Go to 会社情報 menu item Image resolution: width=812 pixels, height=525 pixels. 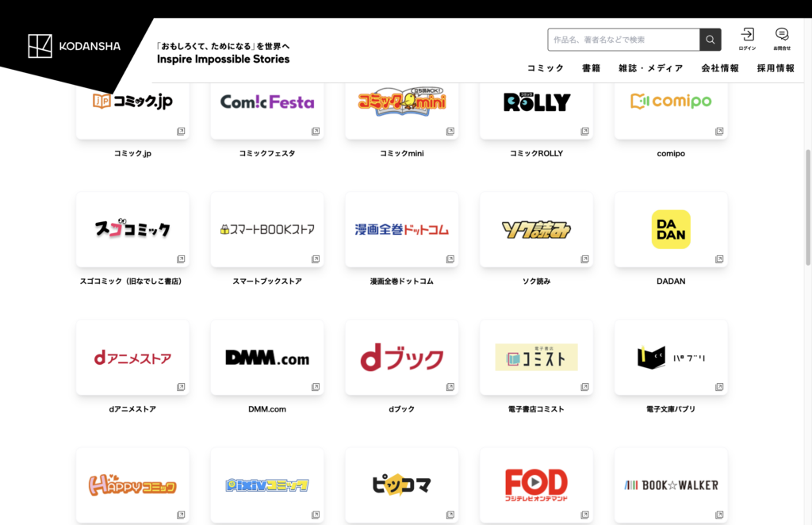click(719, 68)
